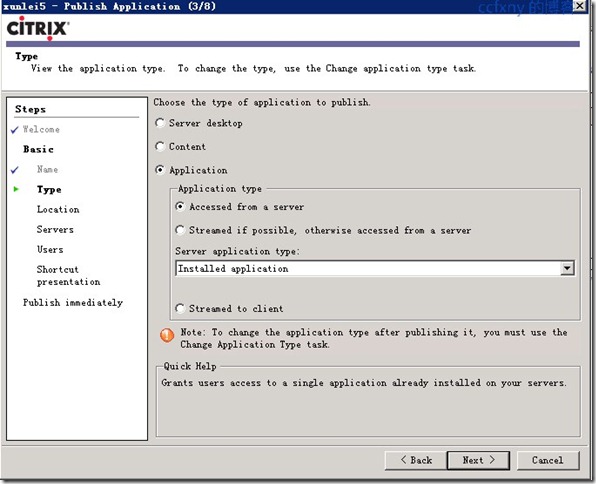Viewport: 596px width, 484px height.
Task: Click the Servers step
Action: pos(55,230)
